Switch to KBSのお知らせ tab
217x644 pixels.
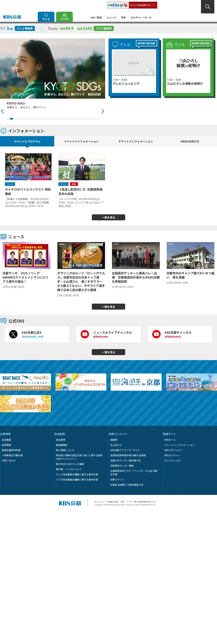[190, 141]
